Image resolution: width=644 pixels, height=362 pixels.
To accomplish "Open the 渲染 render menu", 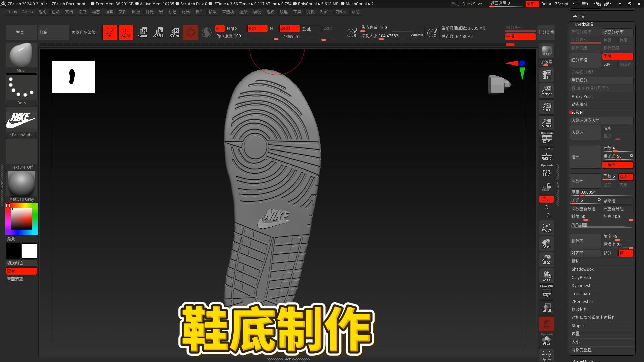I will pos(244,12).
